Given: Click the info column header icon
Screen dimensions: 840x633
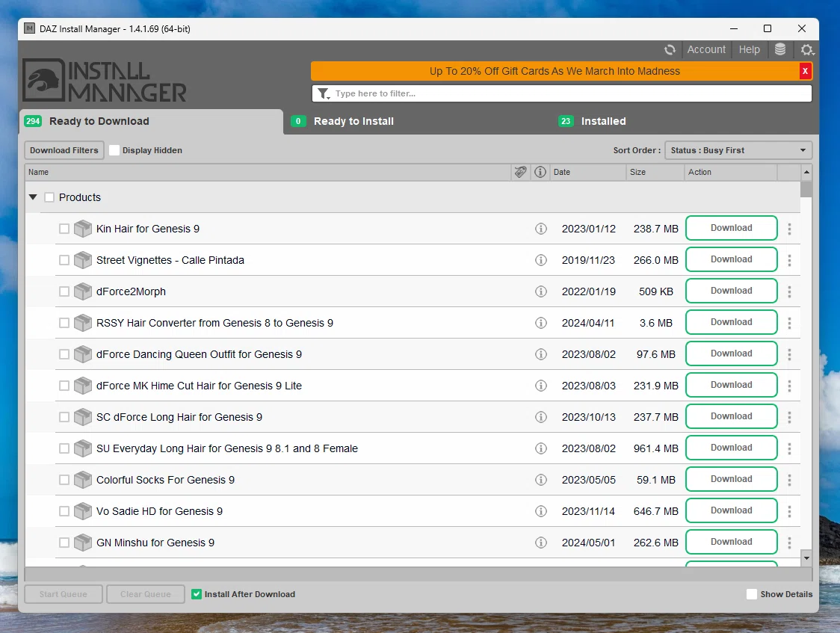Looking at the screenshot, I should pos(540,172).
